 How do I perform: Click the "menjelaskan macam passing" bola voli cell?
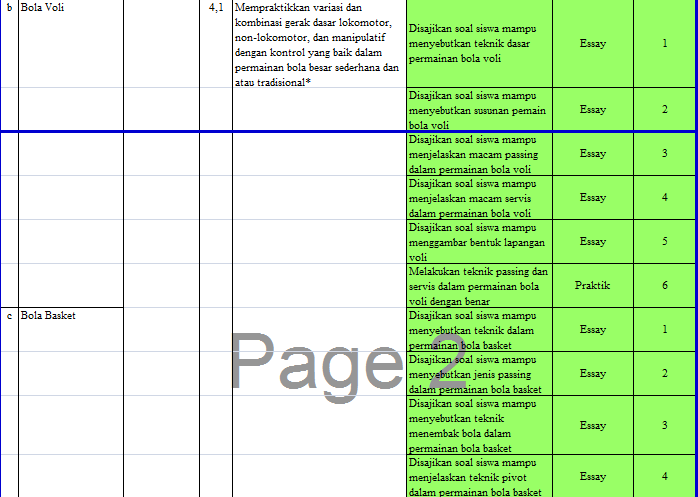pyautogui.click(x=479, y=154)
